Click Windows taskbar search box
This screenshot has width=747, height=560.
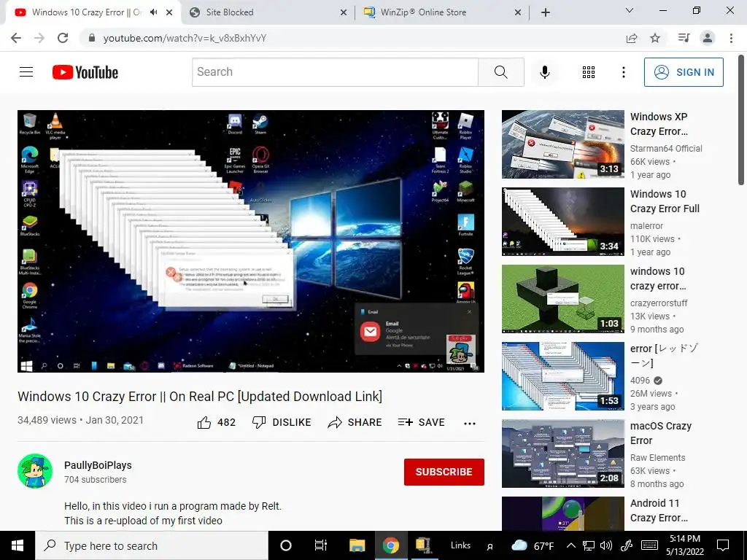pyautogui.click(x=152, y=545)
